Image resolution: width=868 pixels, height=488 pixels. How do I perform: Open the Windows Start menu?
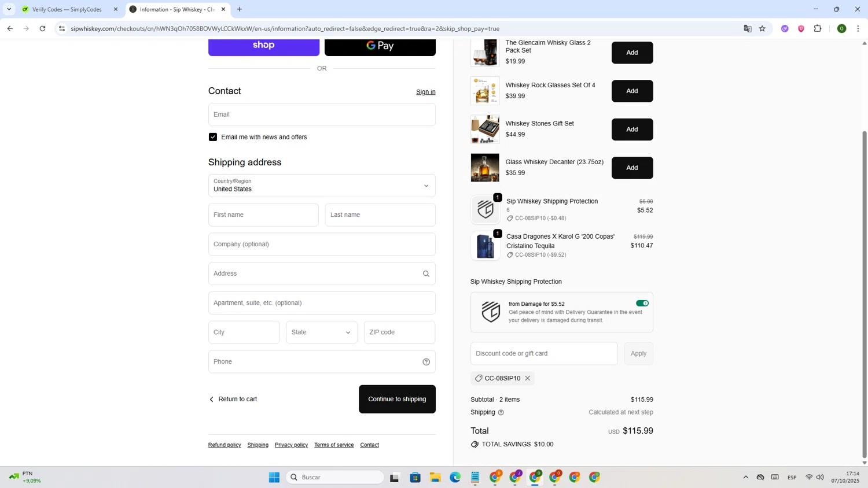coord(274,477)
